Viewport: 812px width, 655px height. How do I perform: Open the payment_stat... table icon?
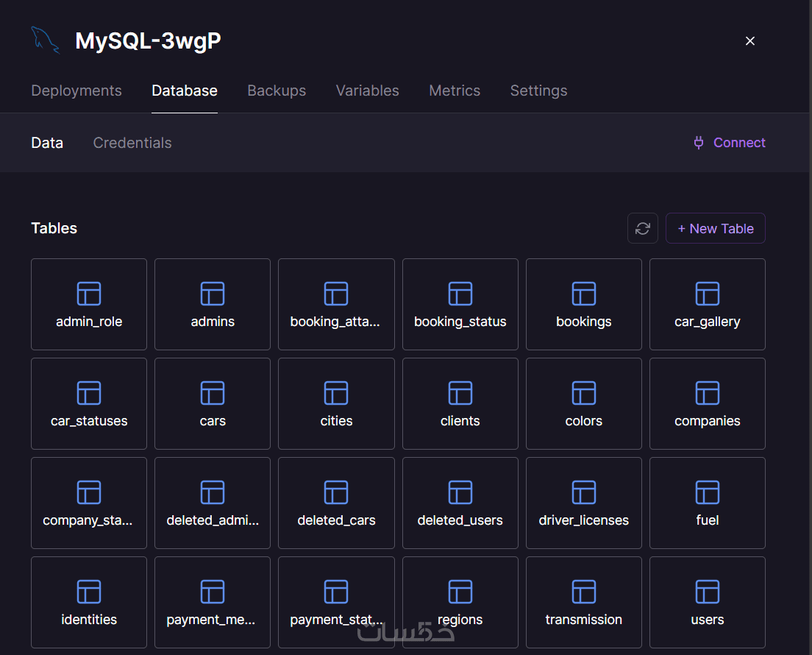click(x=336, y=592)
